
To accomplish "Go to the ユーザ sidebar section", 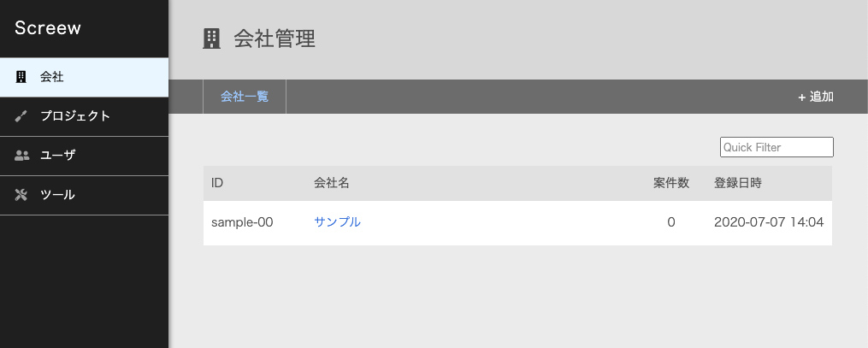I will (84, 156).
